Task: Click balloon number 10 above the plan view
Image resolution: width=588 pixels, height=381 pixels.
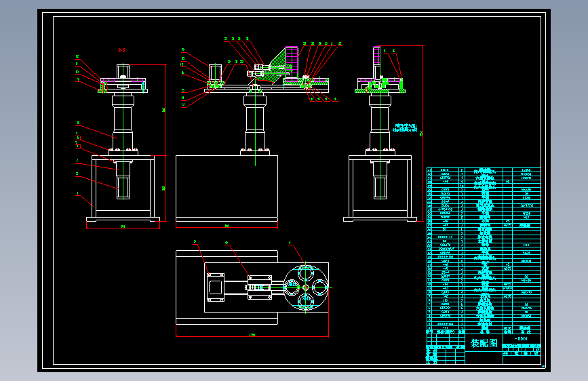Action: [x=227, y=243]
